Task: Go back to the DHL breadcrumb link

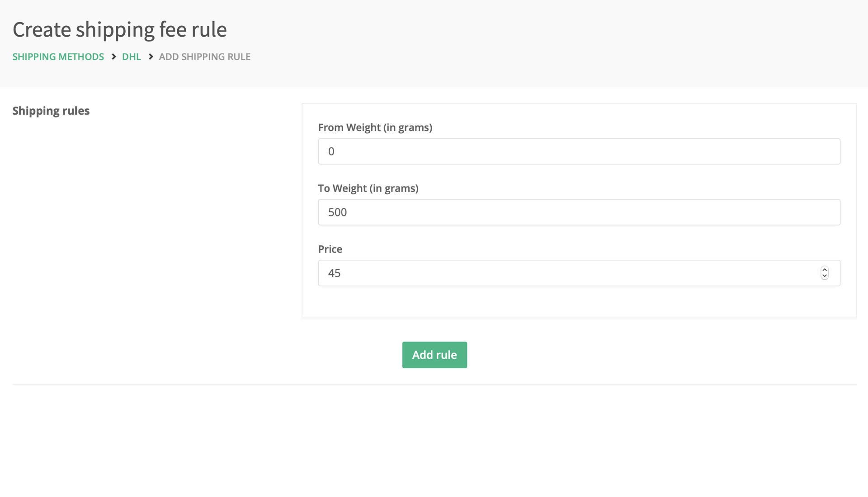Action: coord(132,57)
